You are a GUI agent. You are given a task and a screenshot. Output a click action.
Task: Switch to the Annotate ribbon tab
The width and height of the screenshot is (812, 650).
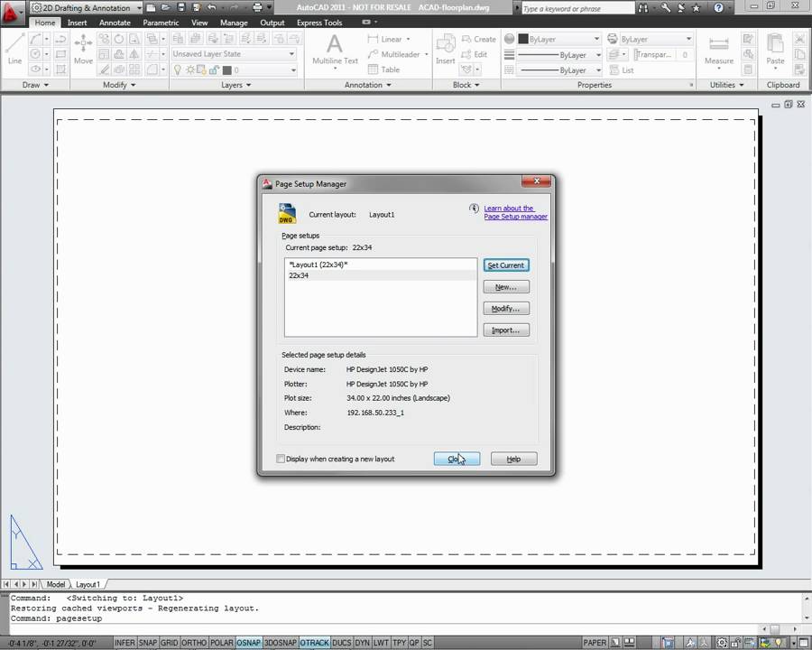pyautogui.click(x=115, y=23)
